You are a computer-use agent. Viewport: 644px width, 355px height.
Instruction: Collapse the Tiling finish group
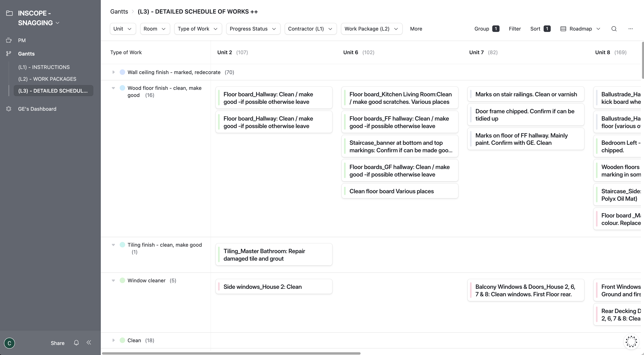click(113, 245)
